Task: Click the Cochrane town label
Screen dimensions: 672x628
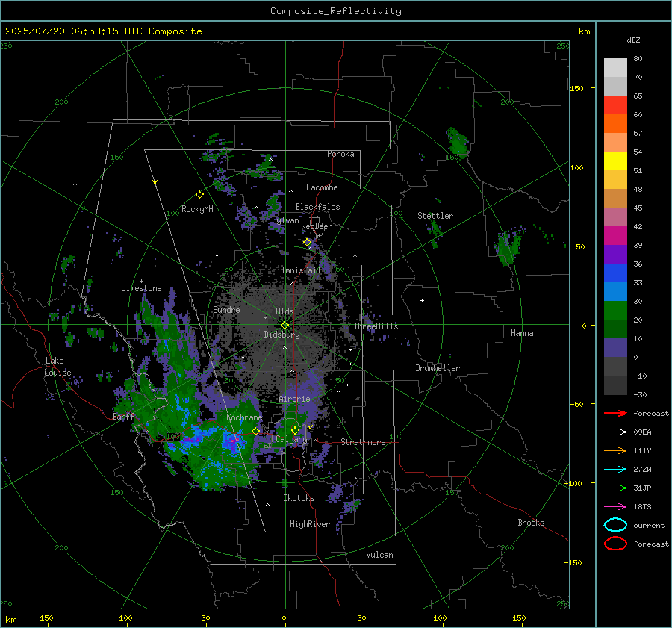Action: (x=244, y=417)
